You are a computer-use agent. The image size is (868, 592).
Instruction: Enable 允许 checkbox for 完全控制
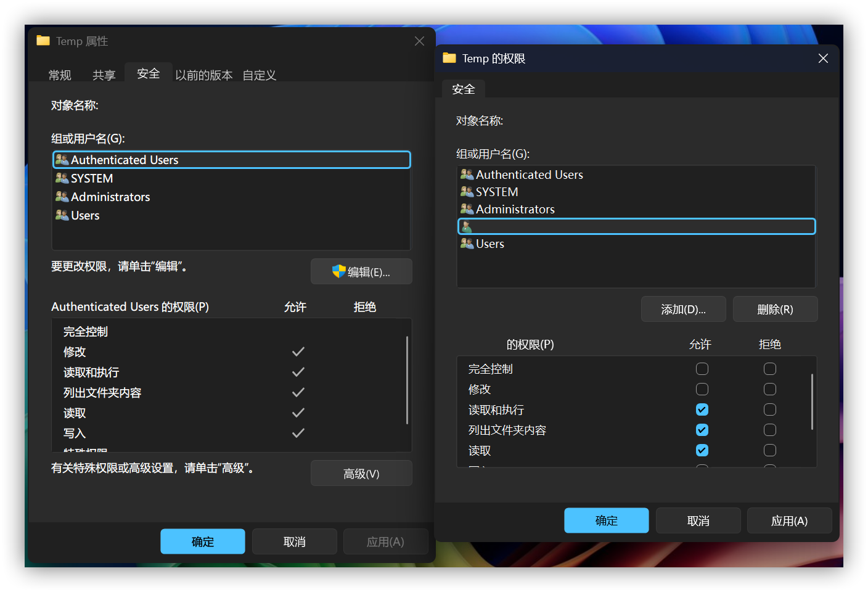tap(702, 369)
